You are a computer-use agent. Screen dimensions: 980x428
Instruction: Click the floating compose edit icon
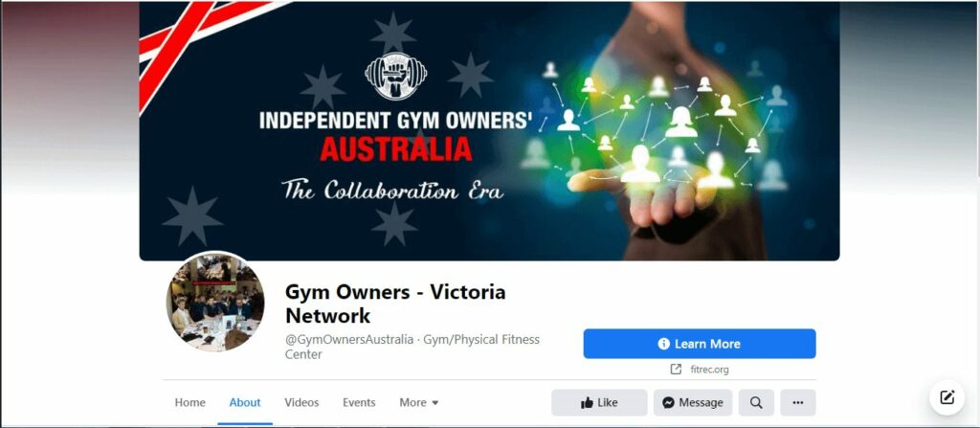[947, 397]
